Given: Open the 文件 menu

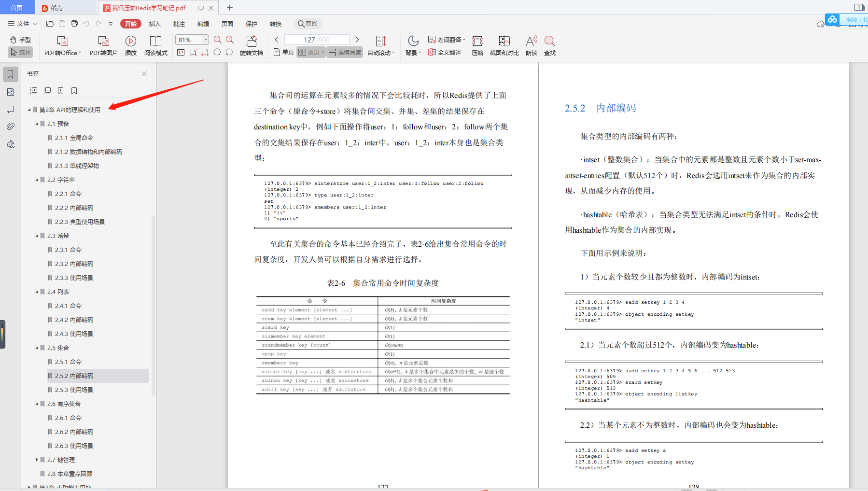Looking at the screenshot, I should pos(22,24).
